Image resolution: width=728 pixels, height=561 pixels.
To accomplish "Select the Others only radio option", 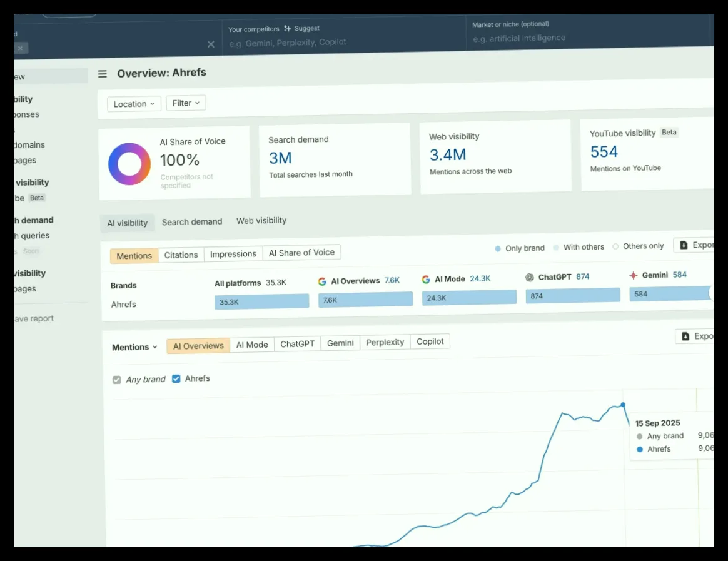I will coord(615,246).
